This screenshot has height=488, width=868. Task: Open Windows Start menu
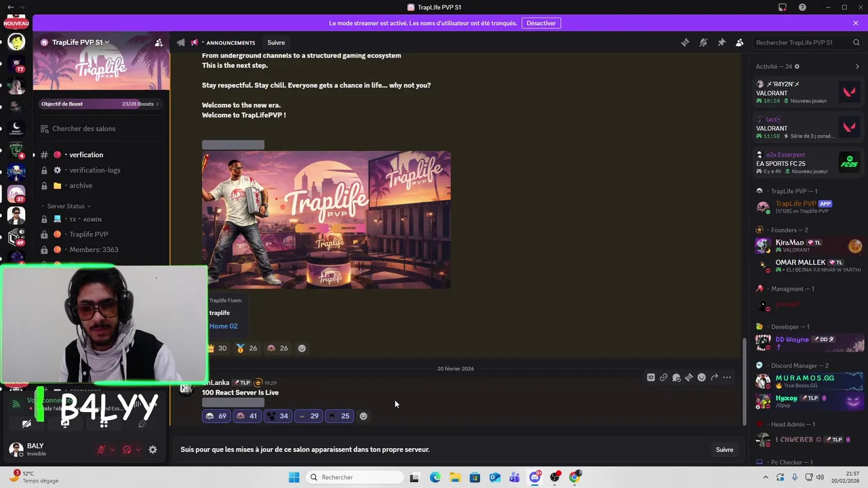coord(294,477)
